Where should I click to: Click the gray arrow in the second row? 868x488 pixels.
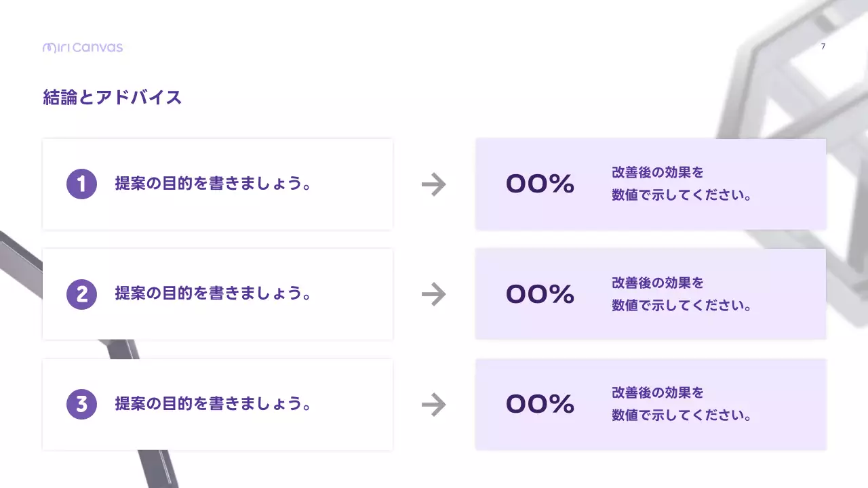pyautogui.click(x=434, y=294)
